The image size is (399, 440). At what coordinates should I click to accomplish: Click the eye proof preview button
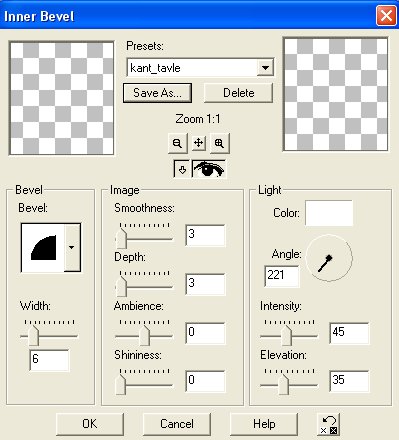[x=209, y=169]
